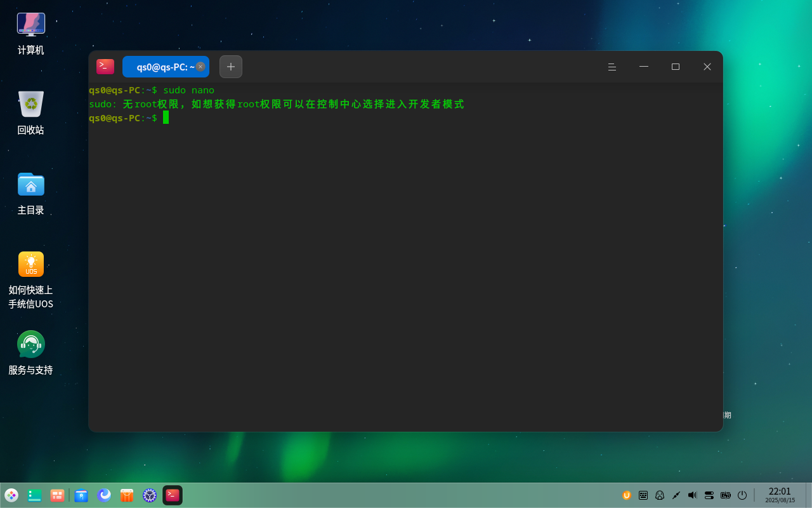The width and height of the screenshot is (812, 508).
Task: Click the Terminal icon in the dock
Action: [x=173, y=495]
